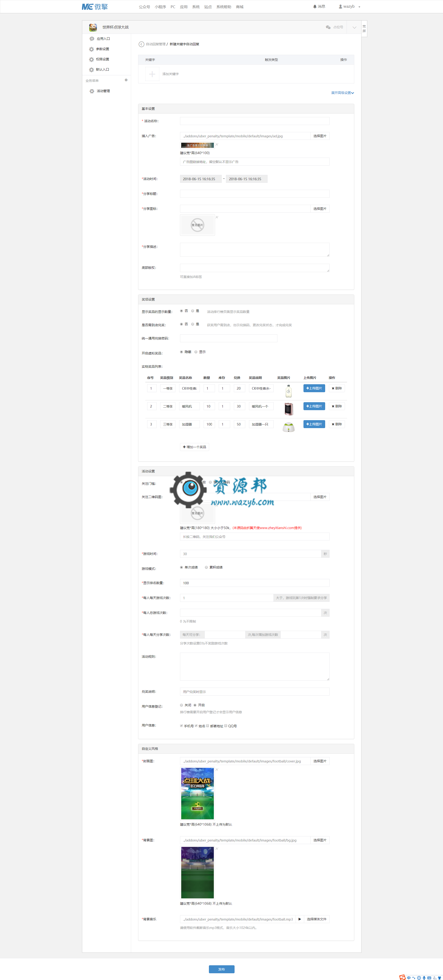Viewport: 443px width, 980px height.
Task: Play the background music preview
Action: tap(300, 919)
